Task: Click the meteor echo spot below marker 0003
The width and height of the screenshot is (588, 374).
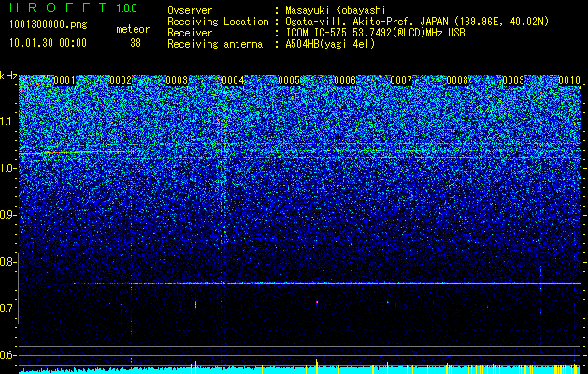Action: click(x=195, y=305)
